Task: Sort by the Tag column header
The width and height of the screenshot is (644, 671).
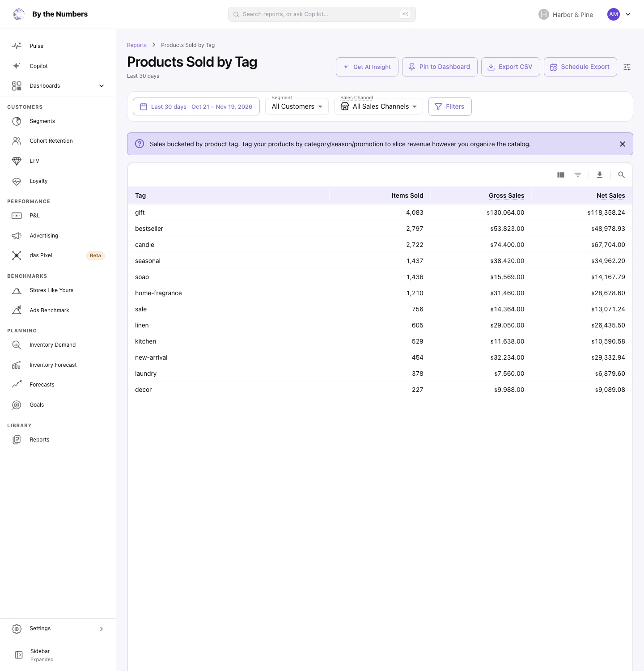Action: pos(140,195)
